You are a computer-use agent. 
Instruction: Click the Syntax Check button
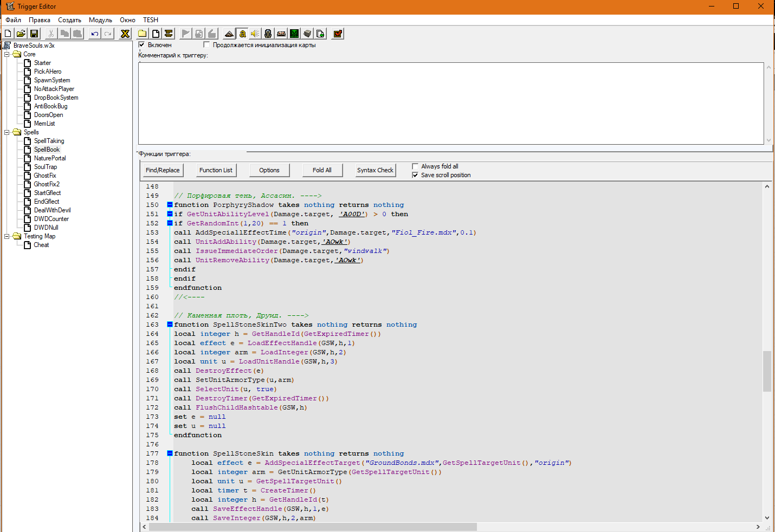coord(375,170)
